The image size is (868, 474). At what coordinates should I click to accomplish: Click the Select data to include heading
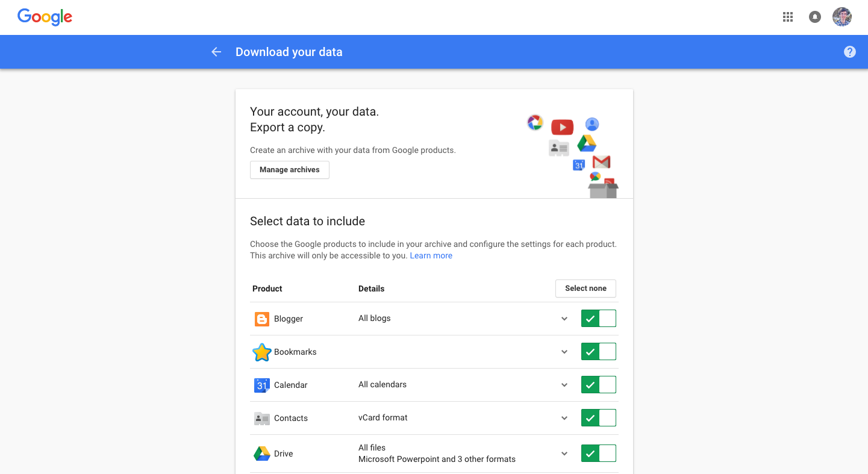coord(308,221)
